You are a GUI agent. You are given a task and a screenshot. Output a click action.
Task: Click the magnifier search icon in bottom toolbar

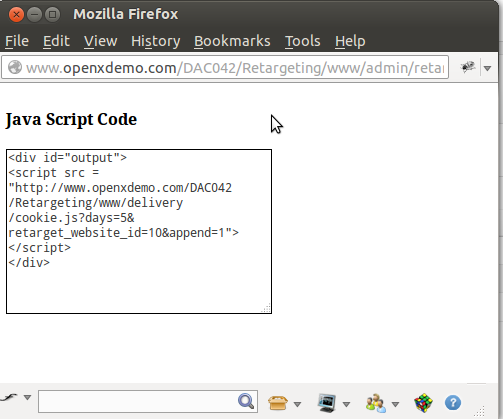[246, 401]
